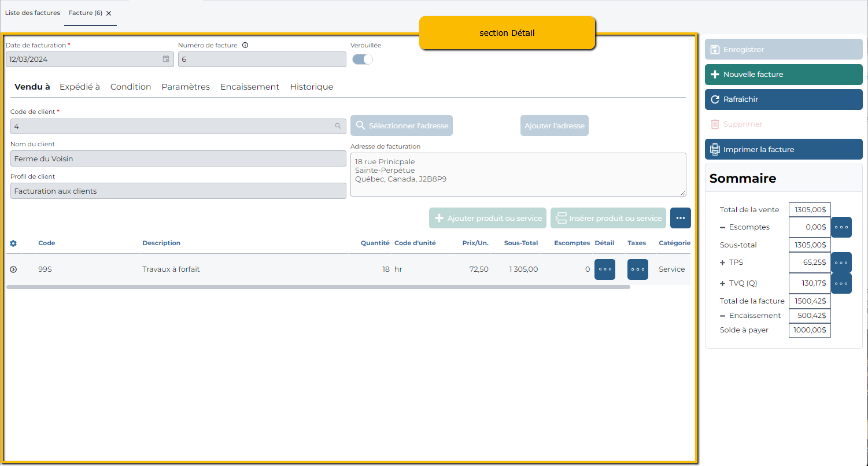Click Ajouter l'adresse button
This screenshot has height=466, width=868.
point(555,125)
